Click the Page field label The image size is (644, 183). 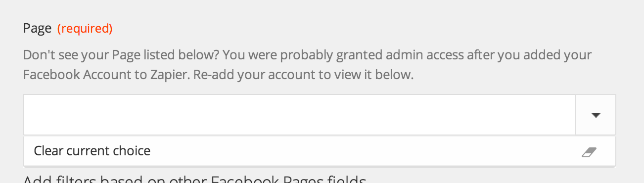tap(38, 29)
